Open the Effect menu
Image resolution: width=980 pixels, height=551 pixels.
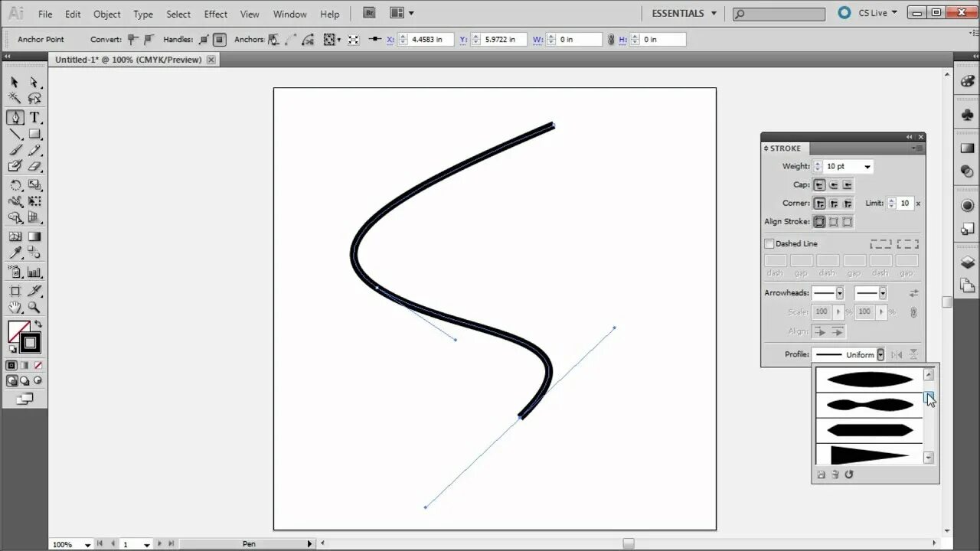coord(216,14)
